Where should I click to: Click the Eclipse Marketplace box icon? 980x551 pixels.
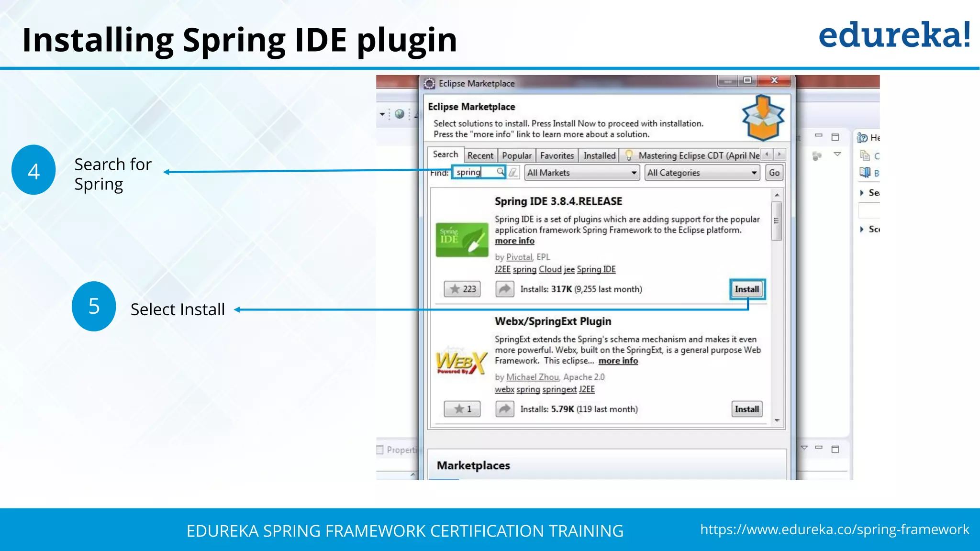(763, 117)
